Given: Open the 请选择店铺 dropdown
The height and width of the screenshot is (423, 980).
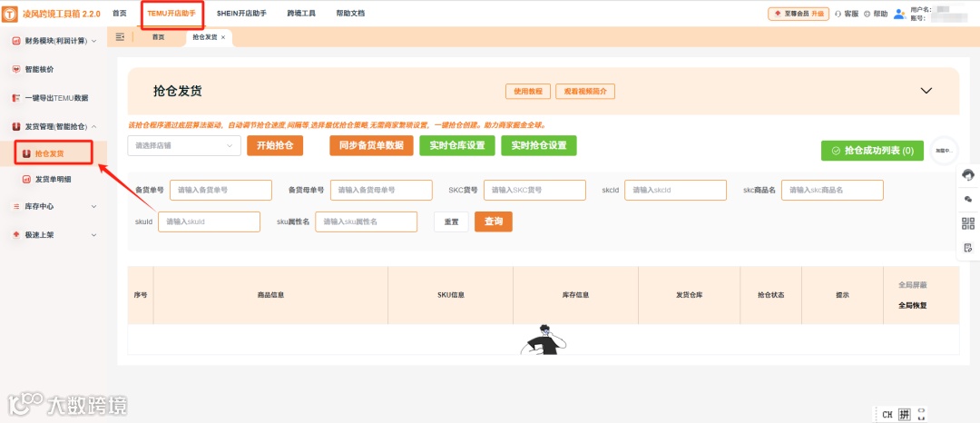Looking at the screenshot, I should 183,145.
